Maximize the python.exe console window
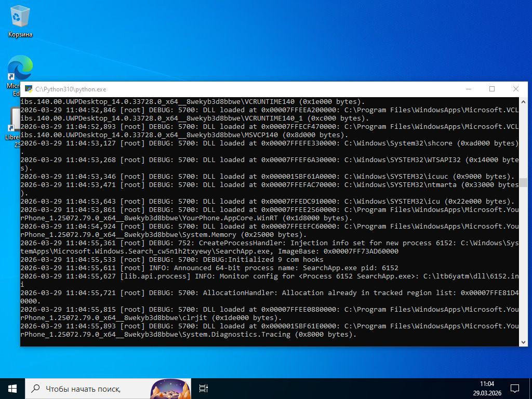Image resolution: width=532 pixels, height=399 pixels. tap(492, 89)
